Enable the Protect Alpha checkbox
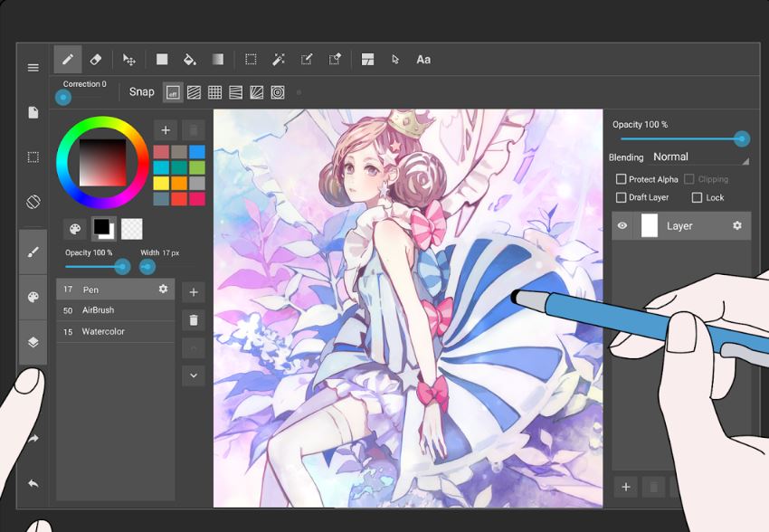Viewport: 769px width, 532px height. 622,179
